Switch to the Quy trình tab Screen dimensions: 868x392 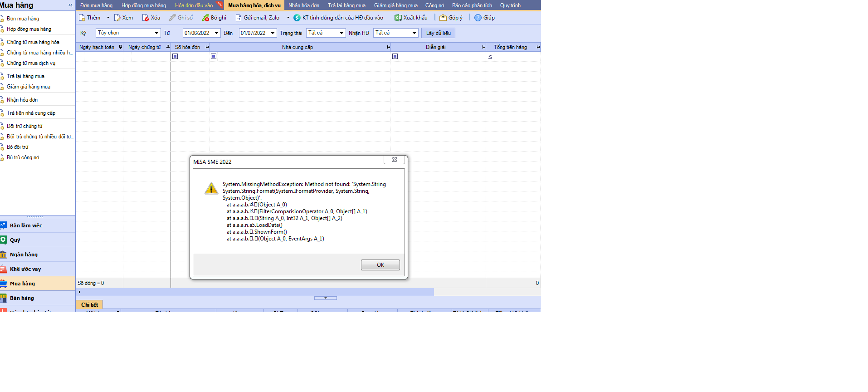tap(510, 5)
